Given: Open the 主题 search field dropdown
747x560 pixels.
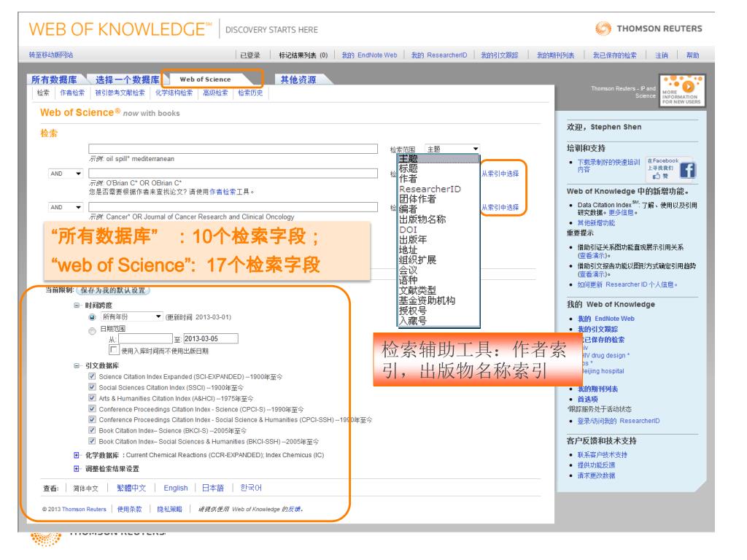Looking at the screenshot, I should [452, 149].
